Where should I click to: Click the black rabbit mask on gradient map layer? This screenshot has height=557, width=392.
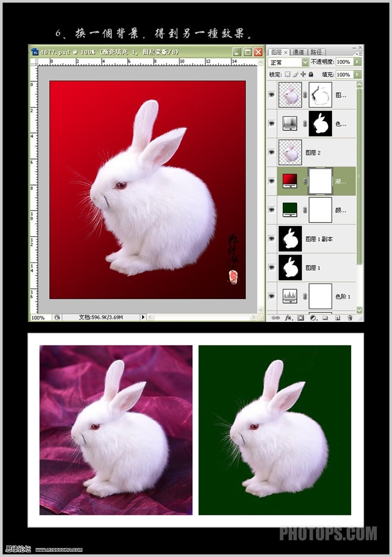click(x=320, y=123)
